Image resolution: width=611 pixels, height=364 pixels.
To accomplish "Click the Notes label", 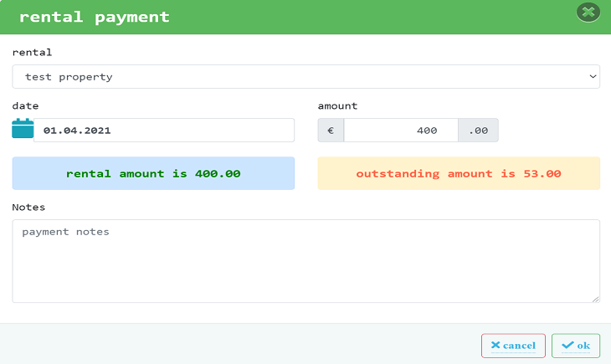I will coord(28,207).
